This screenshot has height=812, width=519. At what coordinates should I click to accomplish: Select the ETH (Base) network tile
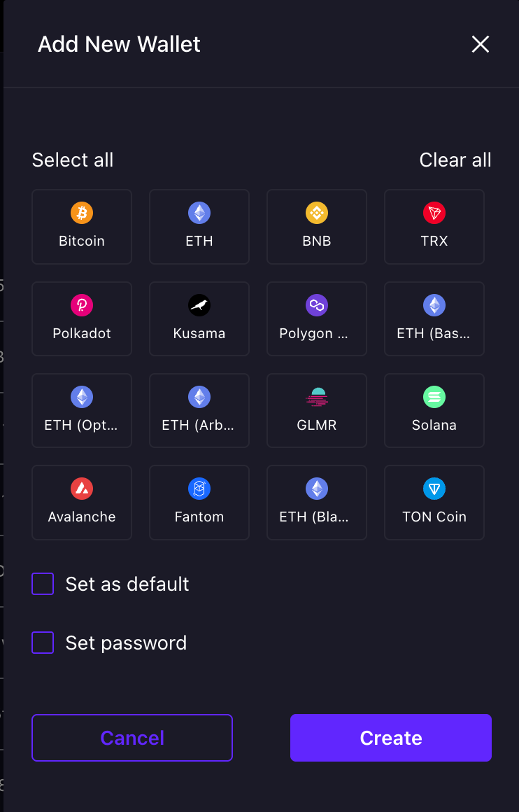point(434,318)
